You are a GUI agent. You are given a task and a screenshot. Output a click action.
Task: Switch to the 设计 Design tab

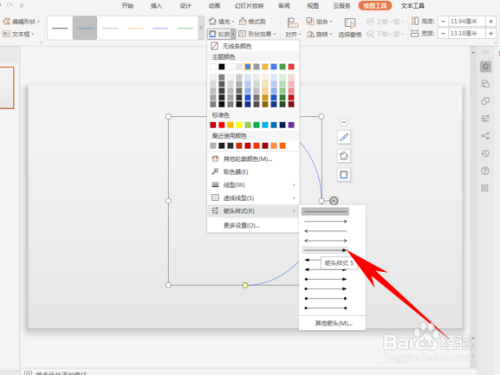pyautogui.click(x=185, y=6)
